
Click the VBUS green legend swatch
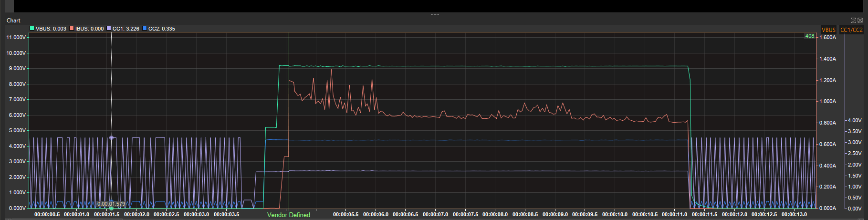[x=32, y=29]
